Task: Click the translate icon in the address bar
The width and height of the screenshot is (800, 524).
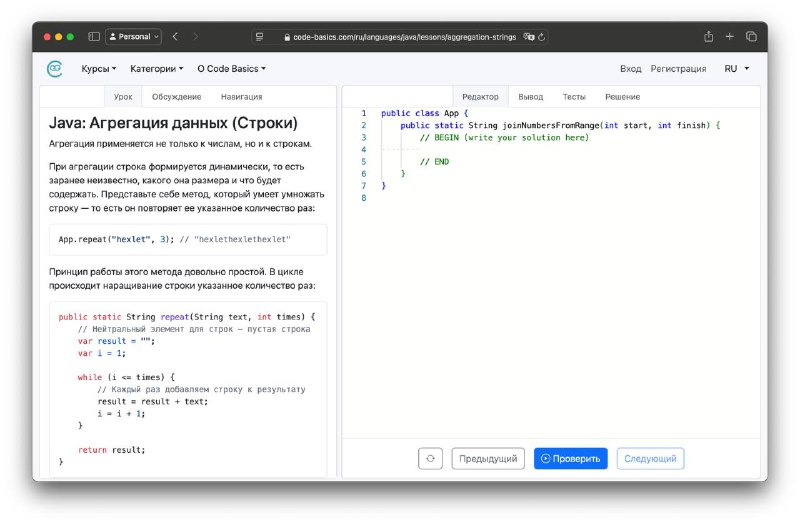Action: [529, 37]
